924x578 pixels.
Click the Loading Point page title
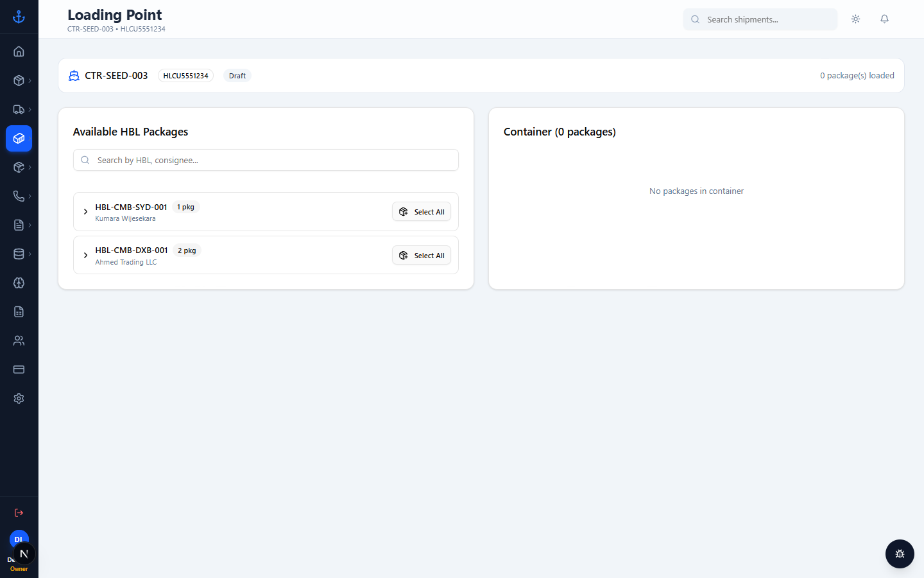coord(115,15)
